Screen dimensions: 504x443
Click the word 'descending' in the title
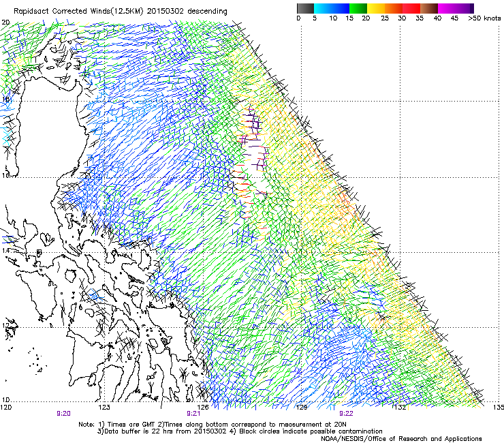207,12
